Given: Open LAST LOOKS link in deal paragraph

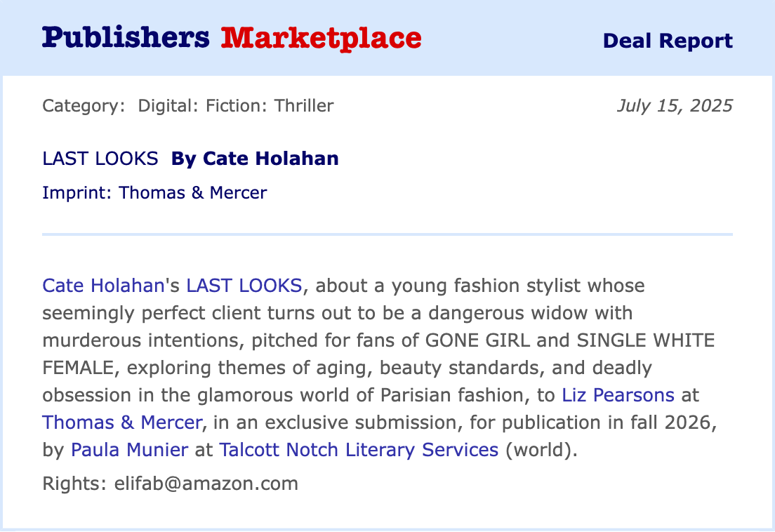Looking at the screenshot, I should (x=244, y=286).
